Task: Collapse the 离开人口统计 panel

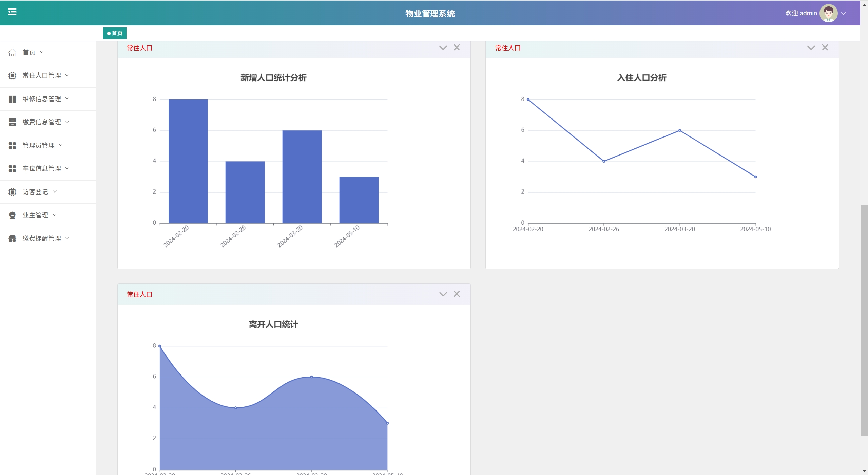Action: [443, 294]
